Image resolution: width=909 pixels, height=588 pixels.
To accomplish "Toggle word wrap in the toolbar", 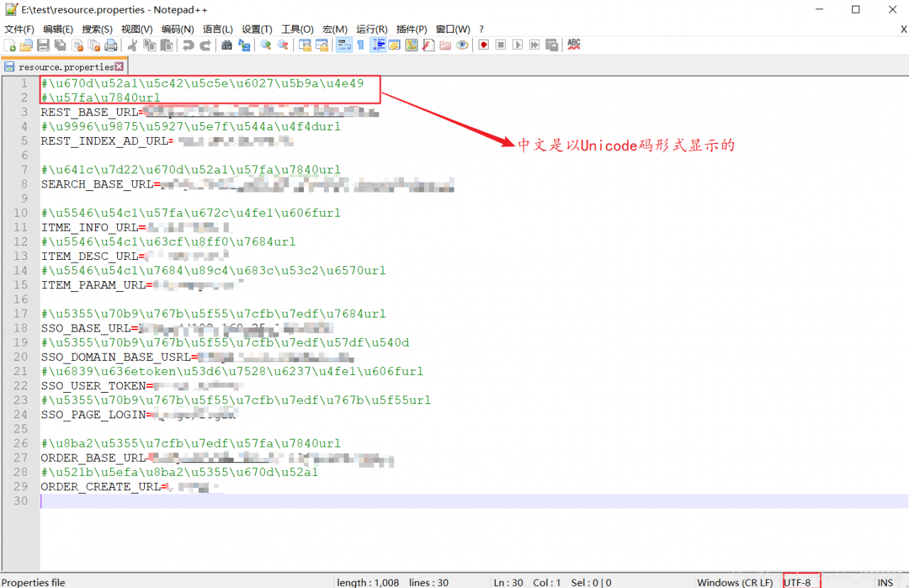I will pyautogui.click(x=344, y=45).
